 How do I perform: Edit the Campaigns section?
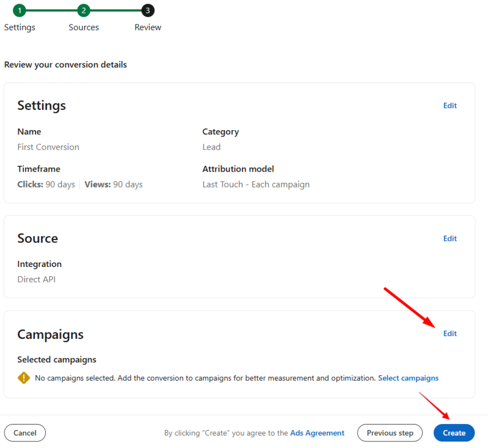point(450,334)
